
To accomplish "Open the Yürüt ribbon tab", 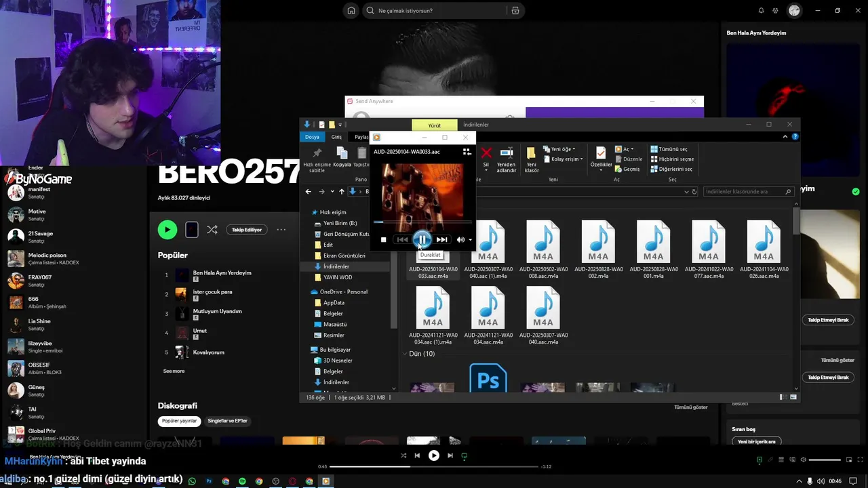I will pos(435,125).
